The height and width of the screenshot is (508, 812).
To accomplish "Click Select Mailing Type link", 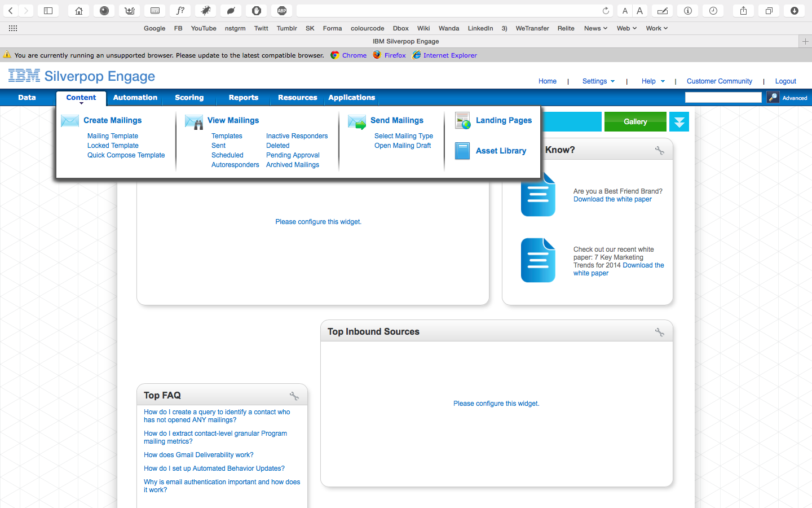I will [404, 136].
